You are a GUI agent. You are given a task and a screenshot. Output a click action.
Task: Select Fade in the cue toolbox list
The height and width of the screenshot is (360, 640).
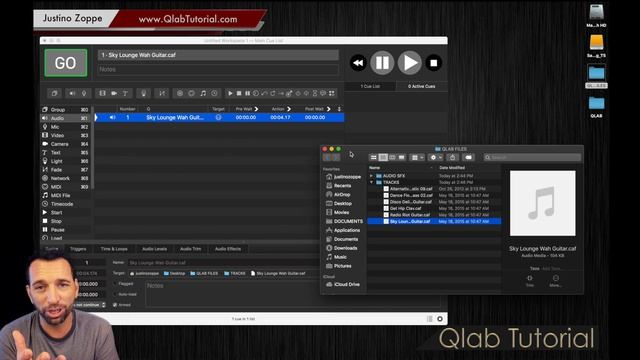pos(65,169)
